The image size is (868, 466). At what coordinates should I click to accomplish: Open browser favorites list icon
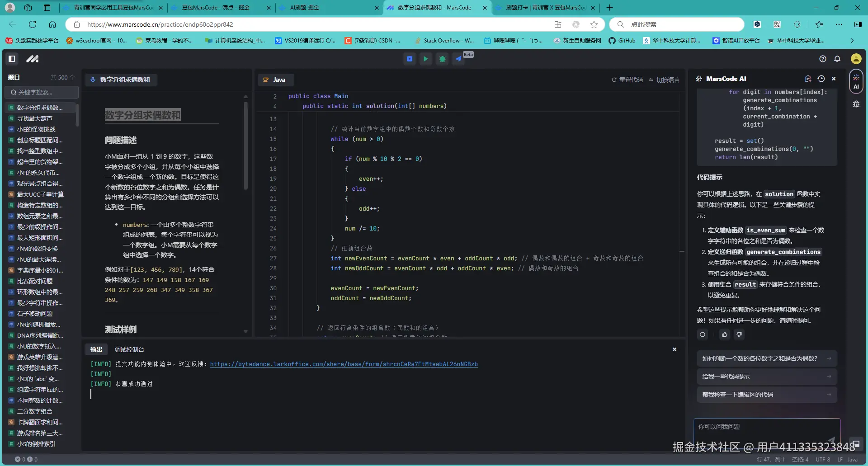pos(819,24)
